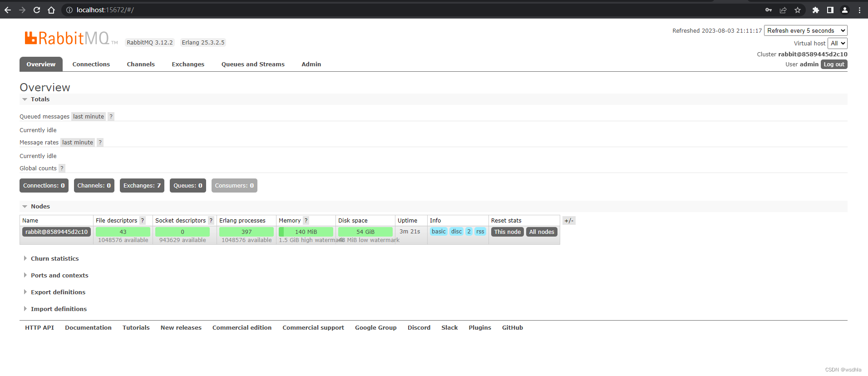This screenshot has height=376, width=868.
Task: Select the Overview tab
Action: click(x=41, y=64)
